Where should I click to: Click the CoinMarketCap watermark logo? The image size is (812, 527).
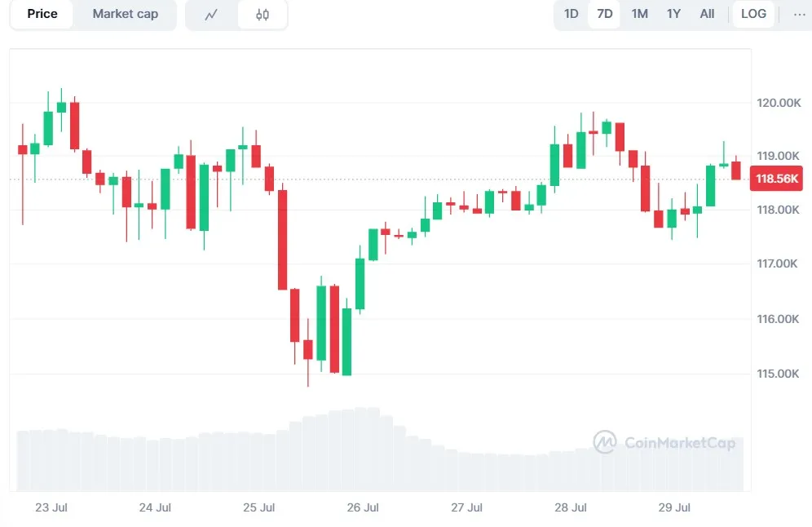click(665, 442)
